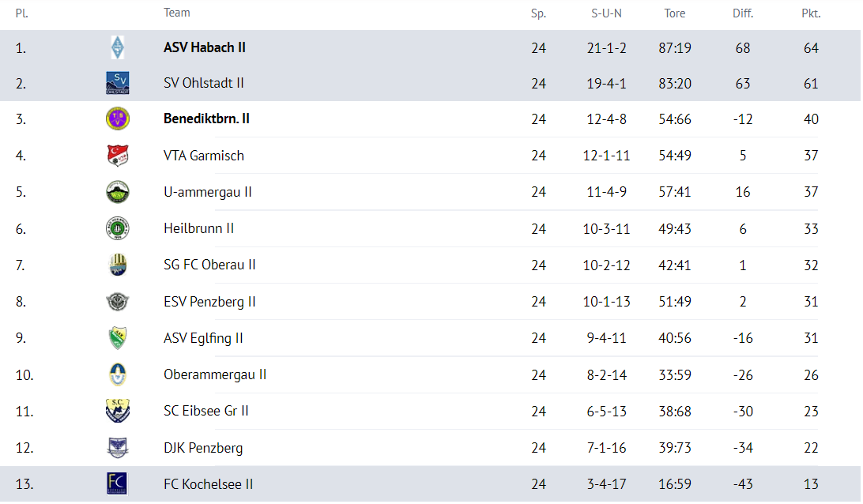
Task: Click the Heilbrunn II club emblem
Action: click(118, 229)
